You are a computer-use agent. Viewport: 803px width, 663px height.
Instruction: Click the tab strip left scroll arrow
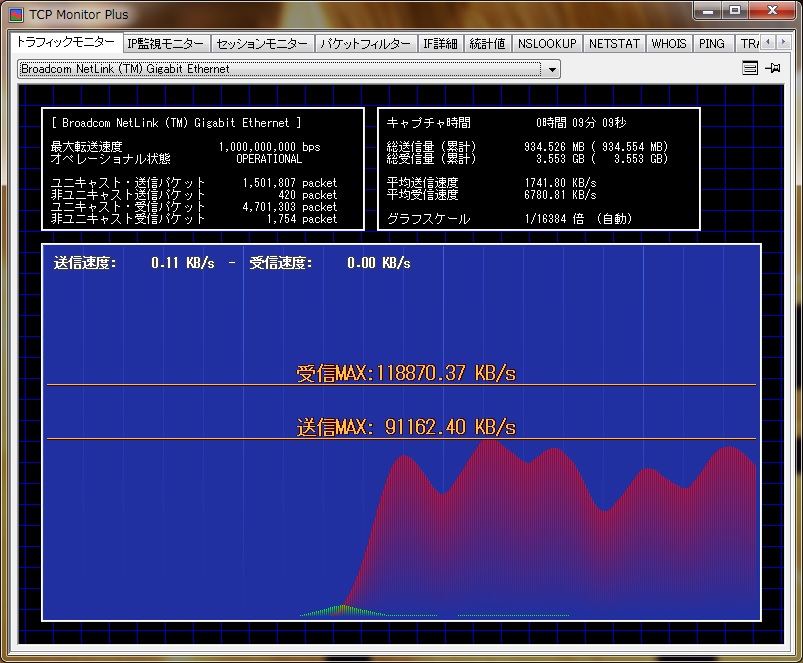click(x=768, y=42)
